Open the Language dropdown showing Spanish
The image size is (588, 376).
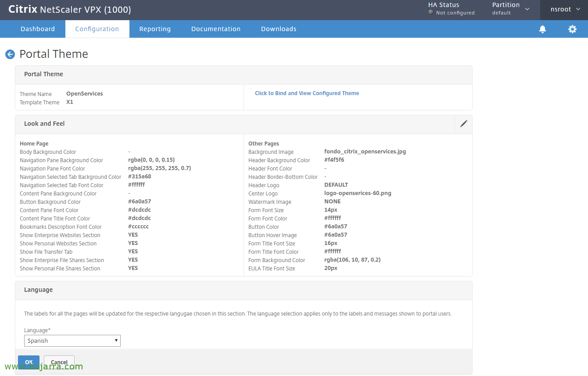pyautogui.click(x=72, y=341)
